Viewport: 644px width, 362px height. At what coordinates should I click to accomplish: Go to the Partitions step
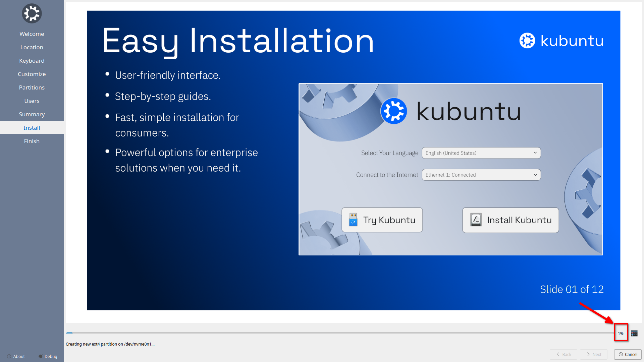(32, 87)
